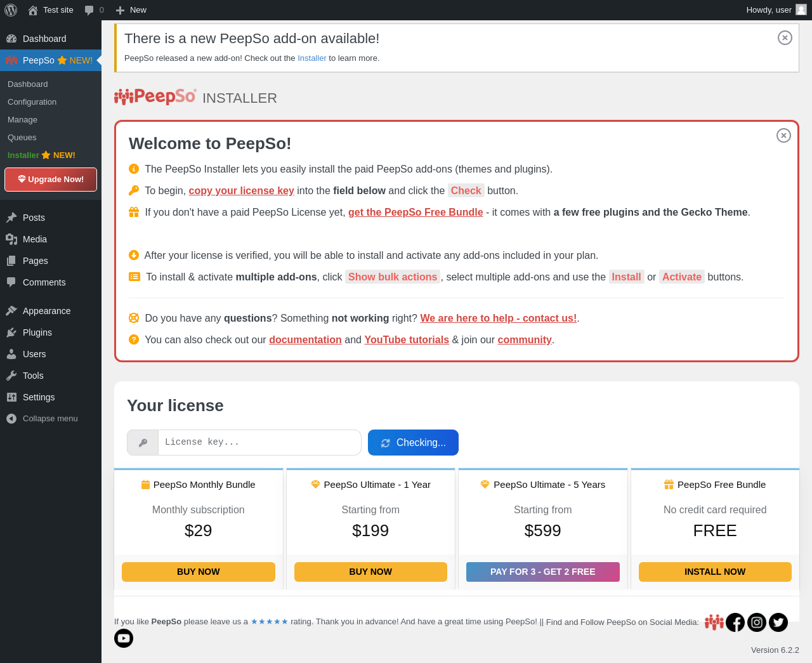Go to PeepSo Configuration submenu
Viewport: 812px width, 663px height.
pos(32,102)
